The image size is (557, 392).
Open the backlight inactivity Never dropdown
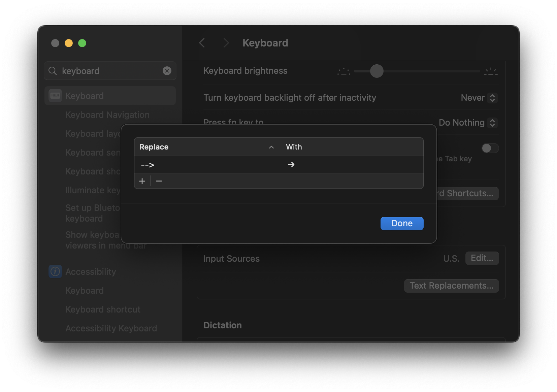coord(479,98)
